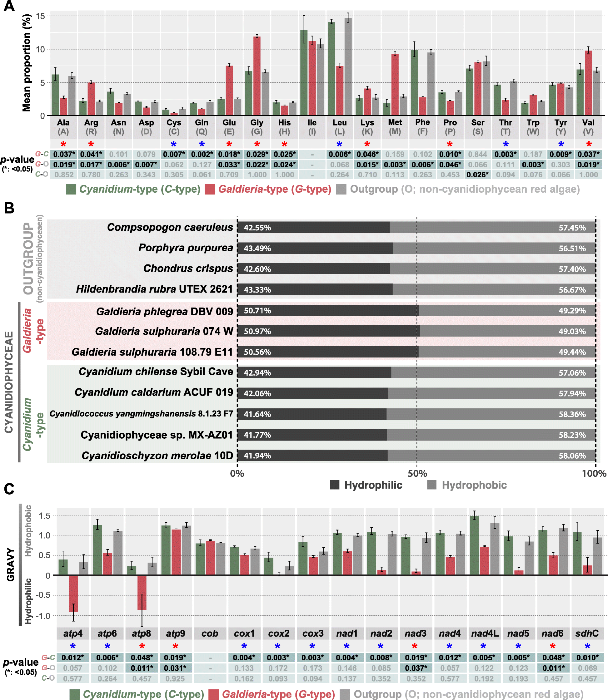Click the dark Hydrophilic legend swatch
Viewport: 608px width, 700px height.
click(x=335, y=485)
